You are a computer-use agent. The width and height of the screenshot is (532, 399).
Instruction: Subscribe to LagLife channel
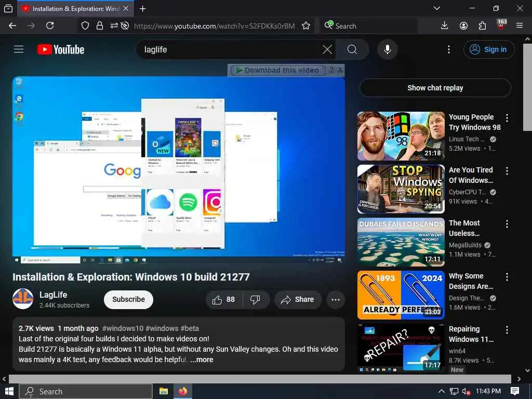pos(129,299)
